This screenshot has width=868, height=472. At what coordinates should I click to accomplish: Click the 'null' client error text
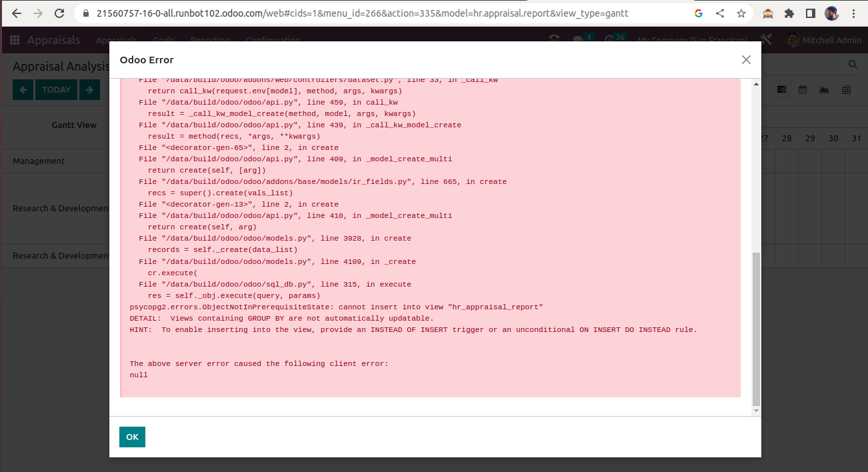[x=139, y=375]
